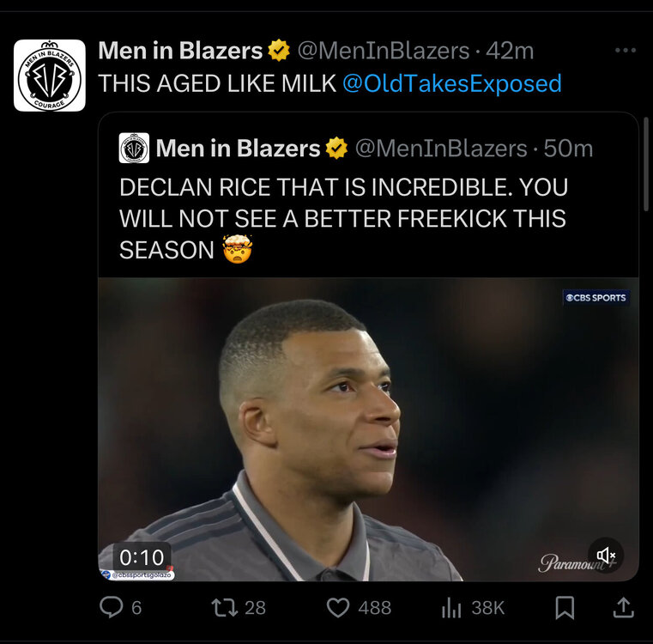Open the tweet via the 42m timestamp
The width and height of the screenshot is (653, 644).
(x=510, y=51)
